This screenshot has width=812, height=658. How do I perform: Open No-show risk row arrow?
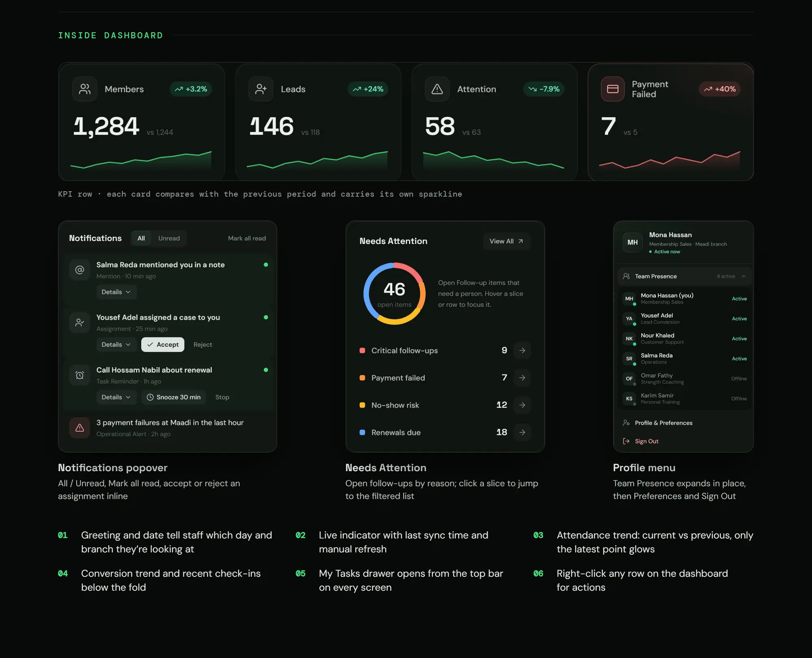pyautogui.click(x=522, y=405)
